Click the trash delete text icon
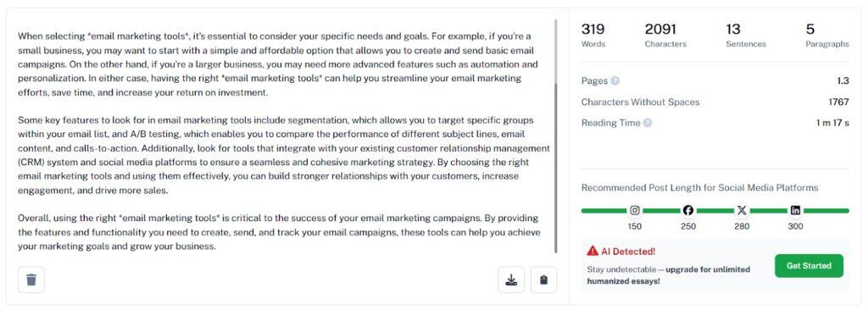 (x=31, y=280)
